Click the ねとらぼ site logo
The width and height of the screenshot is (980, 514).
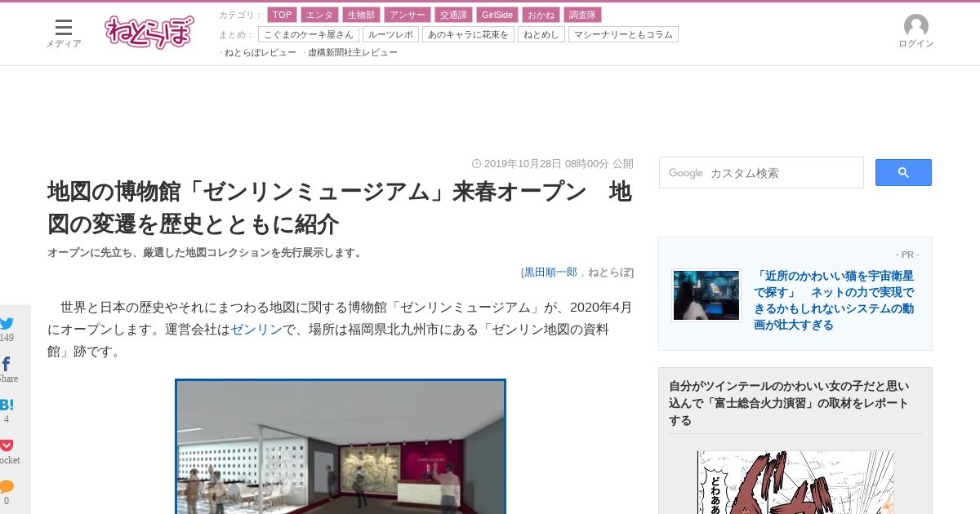pyautogui.click(x=149, y=32)
